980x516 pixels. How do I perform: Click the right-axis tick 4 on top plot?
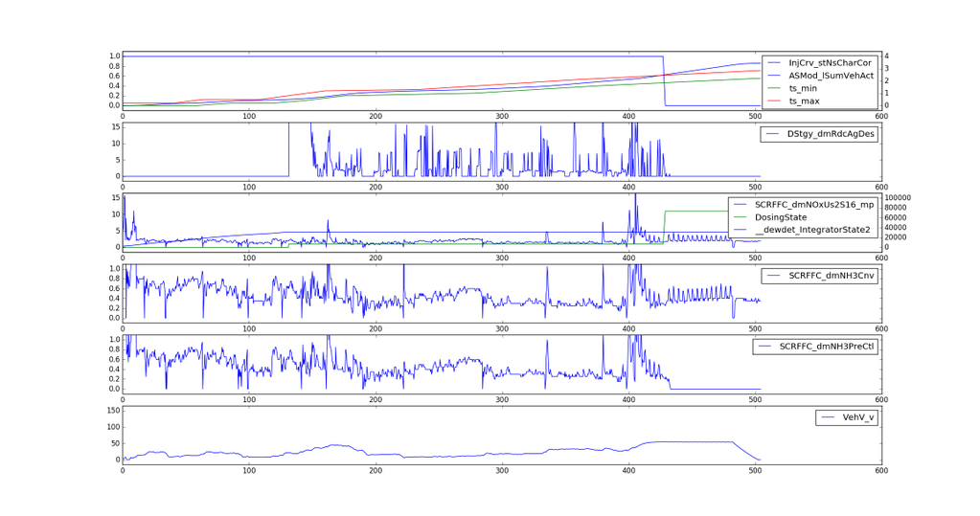[x=887, y=56]
